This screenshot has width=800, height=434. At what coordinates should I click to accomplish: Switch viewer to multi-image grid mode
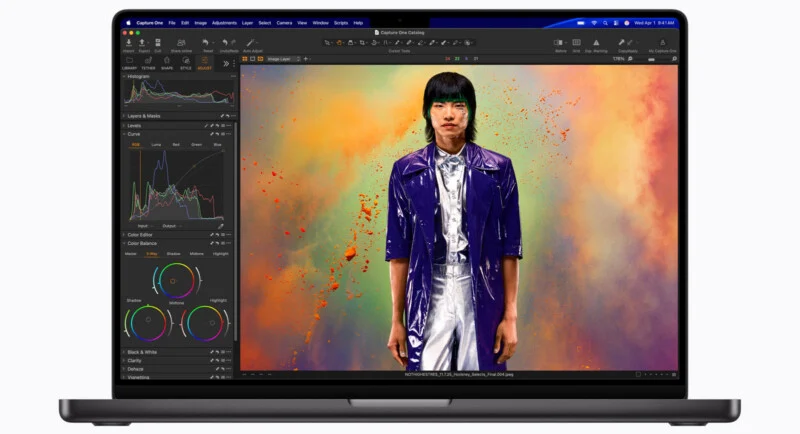[x=245, y=59]
